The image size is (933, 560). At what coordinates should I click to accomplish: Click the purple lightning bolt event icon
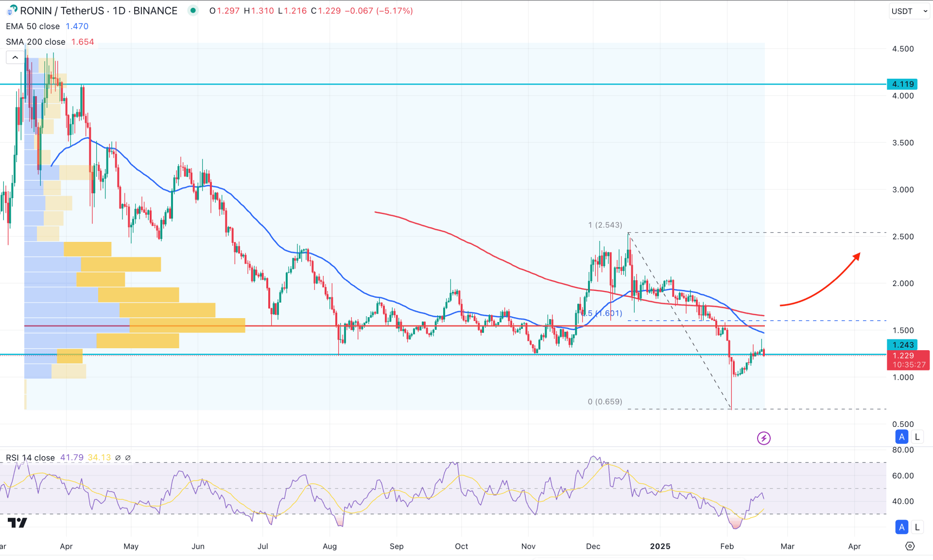(763, 438)
